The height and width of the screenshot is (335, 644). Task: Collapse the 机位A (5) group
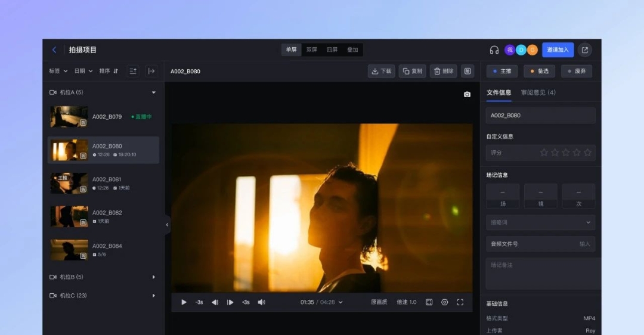coord(154,92)
